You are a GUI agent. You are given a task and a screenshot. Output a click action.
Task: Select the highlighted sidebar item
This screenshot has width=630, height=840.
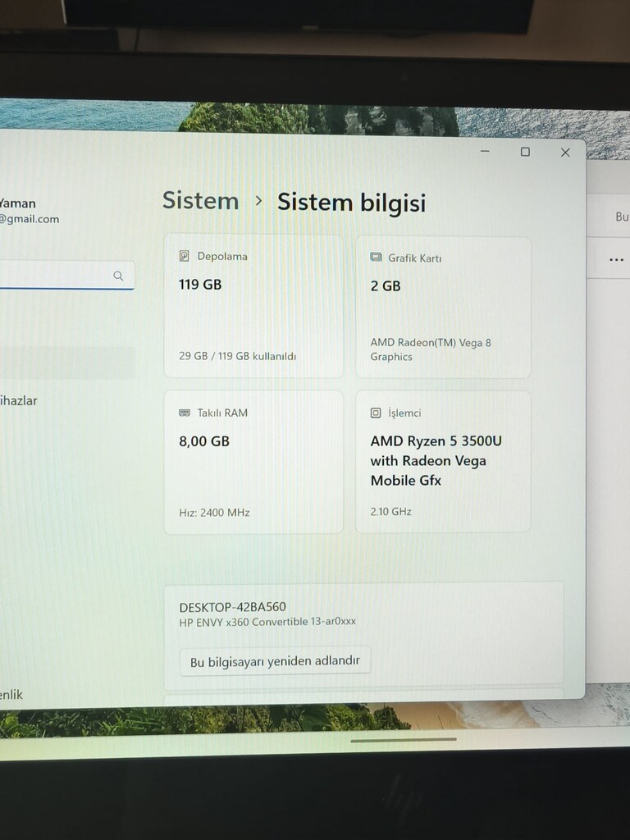(x=67, y=363)
